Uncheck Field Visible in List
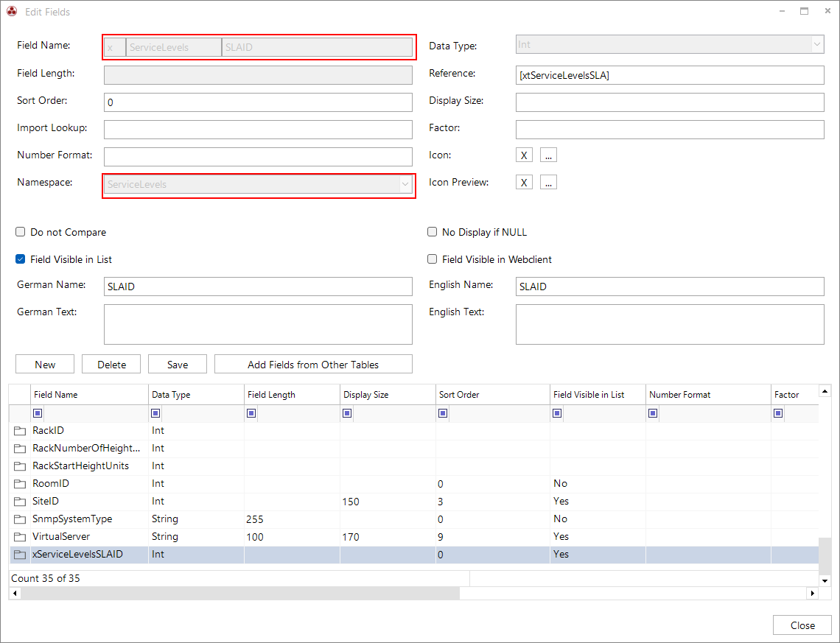 21,259
